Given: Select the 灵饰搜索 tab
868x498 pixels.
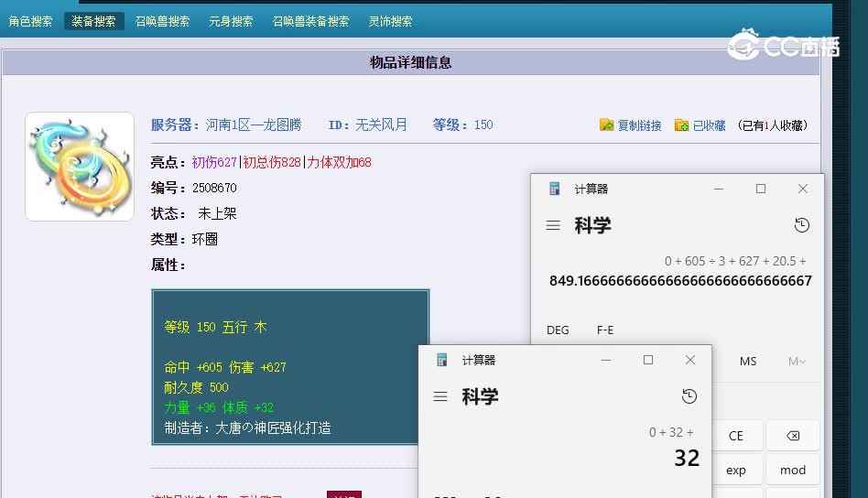Looking at the screenshot, I should pos(390,21).
